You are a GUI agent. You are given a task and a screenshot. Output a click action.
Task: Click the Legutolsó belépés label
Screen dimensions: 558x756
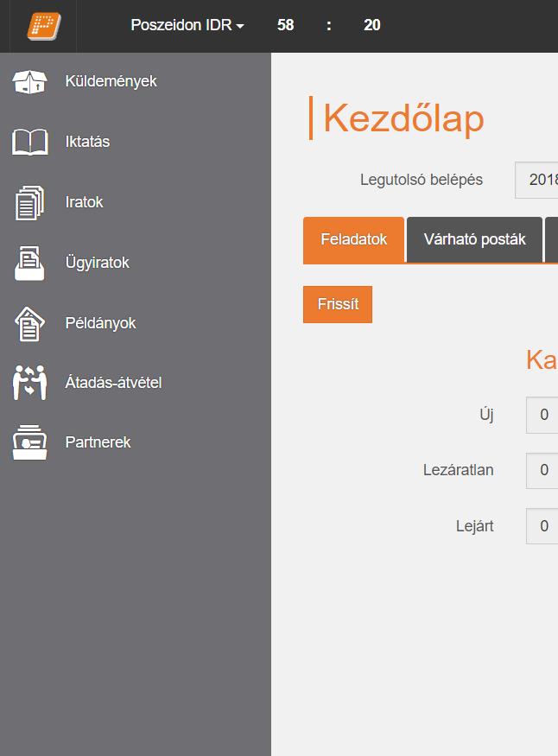422,180
